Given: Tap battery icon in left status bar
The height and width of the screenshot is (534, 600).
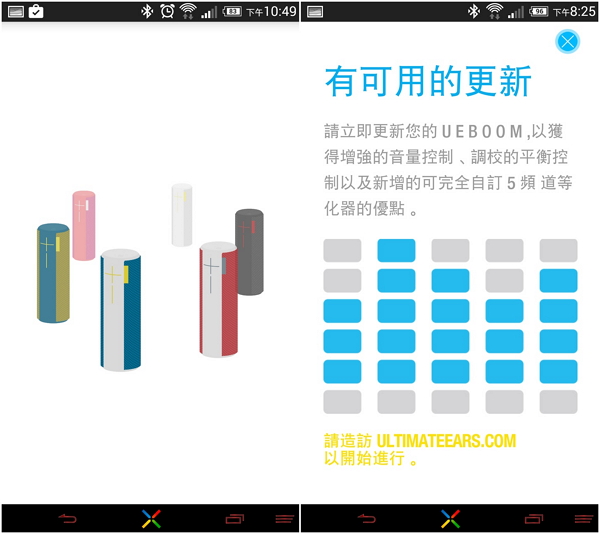Looking at the screenshot, I should [x=232, y=11].
